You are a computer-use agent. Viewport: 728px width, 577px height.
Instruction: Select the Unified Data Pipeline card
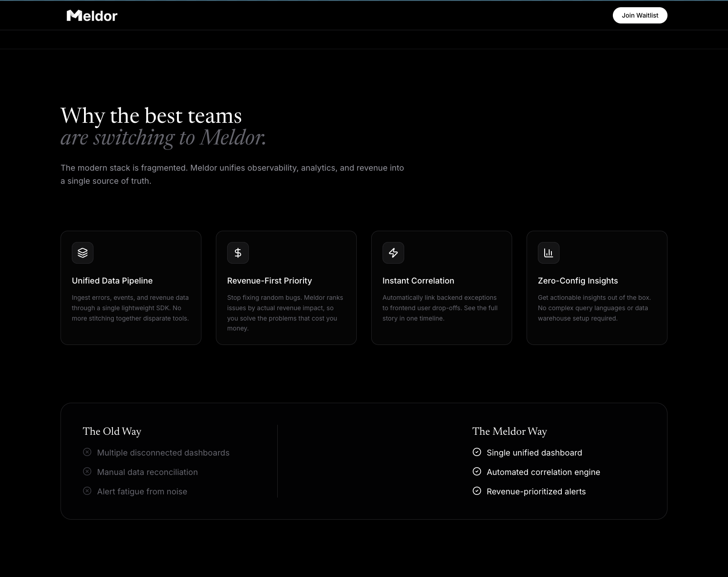(x=131, y=288)
